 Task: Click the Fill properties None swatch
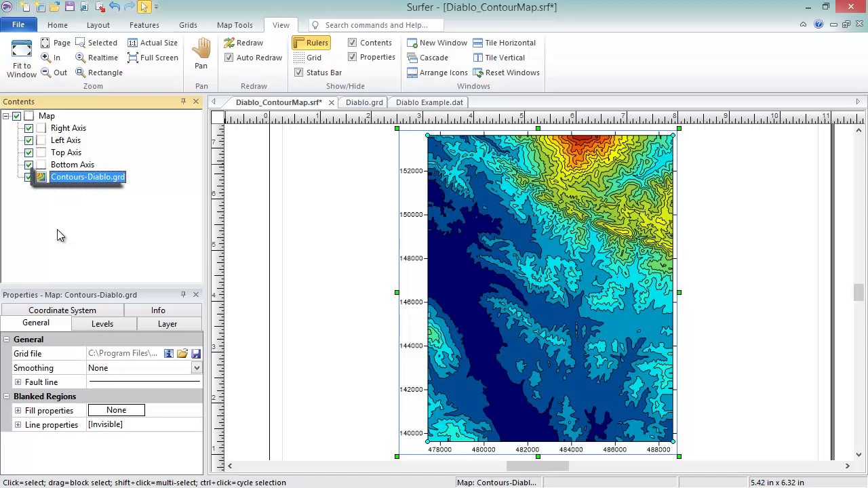[x=117, y=410]
